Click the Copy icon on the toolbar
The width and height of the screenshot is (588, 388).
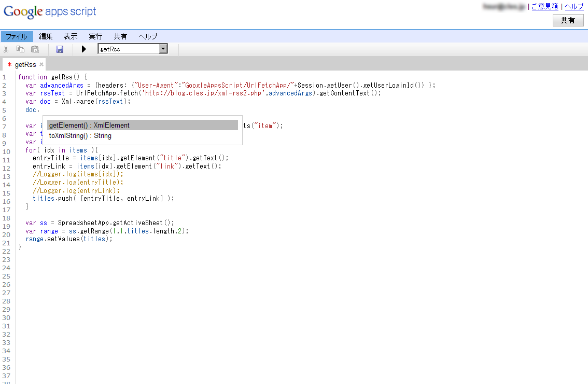(20, 49)
